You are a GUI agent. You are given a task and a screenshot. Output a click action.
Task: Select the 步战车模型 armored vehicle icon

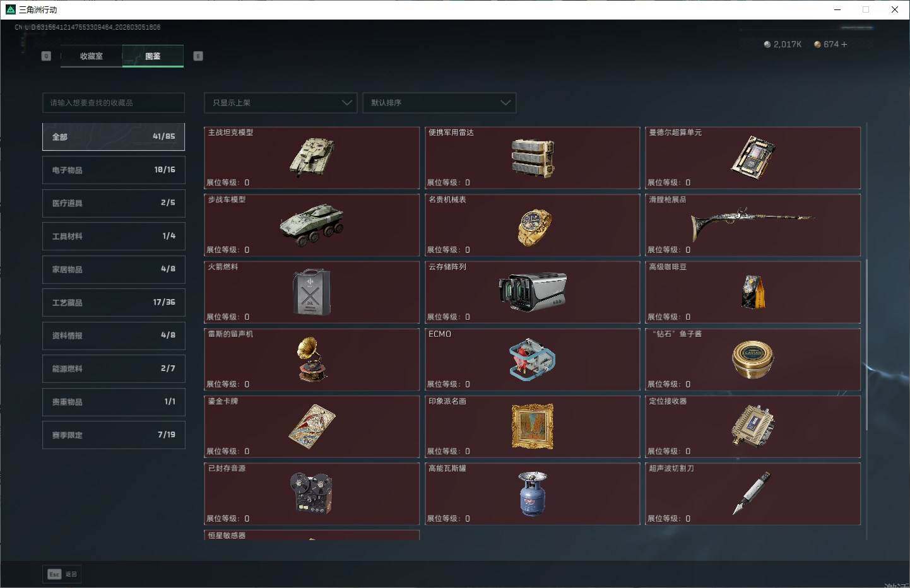(x=312, y=225)
